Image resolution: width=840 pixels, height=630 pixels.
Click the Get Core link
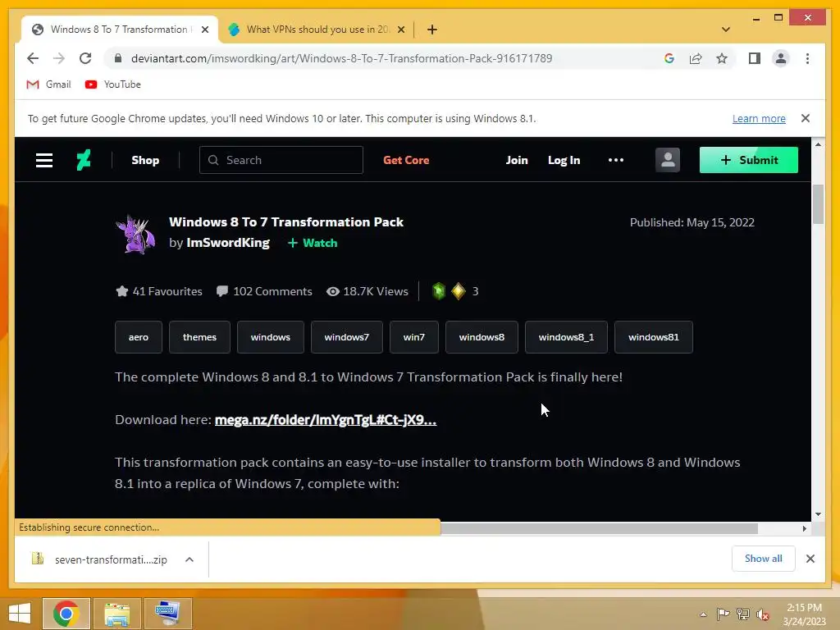click(406, 160)
